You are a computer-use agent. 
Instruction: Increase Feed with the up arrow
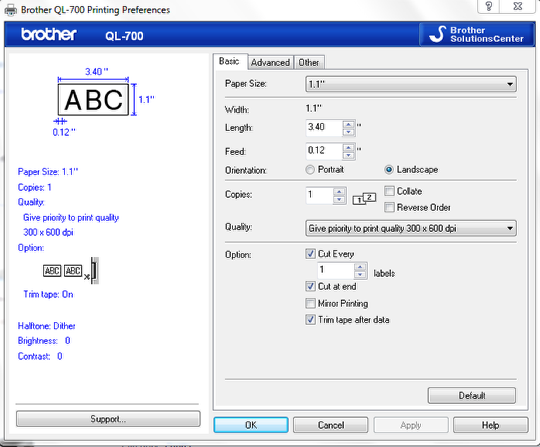click(349, 148)
